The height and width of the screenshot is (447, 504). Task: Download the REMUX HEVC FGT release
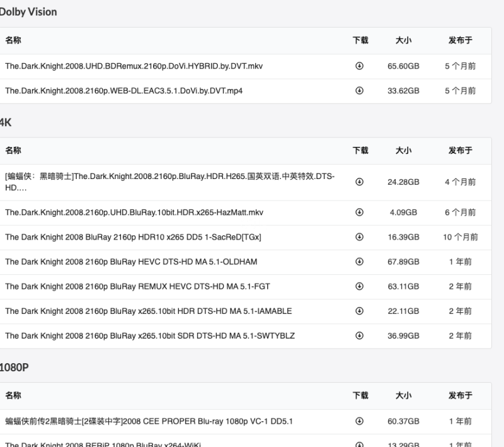[x=360, y=286]
